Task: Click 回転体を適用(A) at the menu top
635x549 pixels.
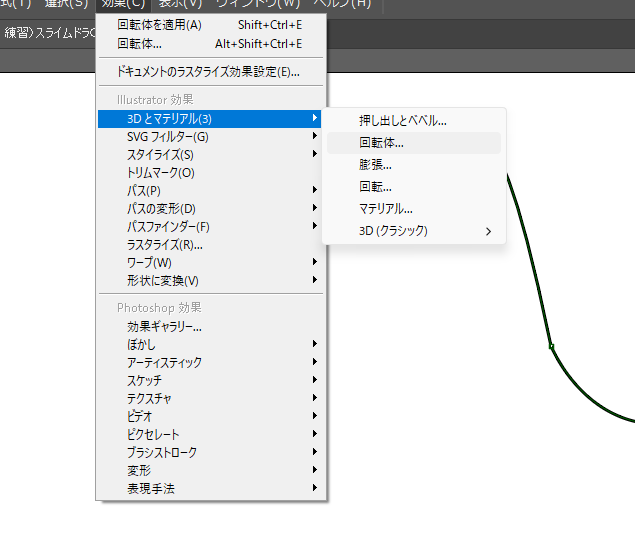Action: (x=159, y=25)
